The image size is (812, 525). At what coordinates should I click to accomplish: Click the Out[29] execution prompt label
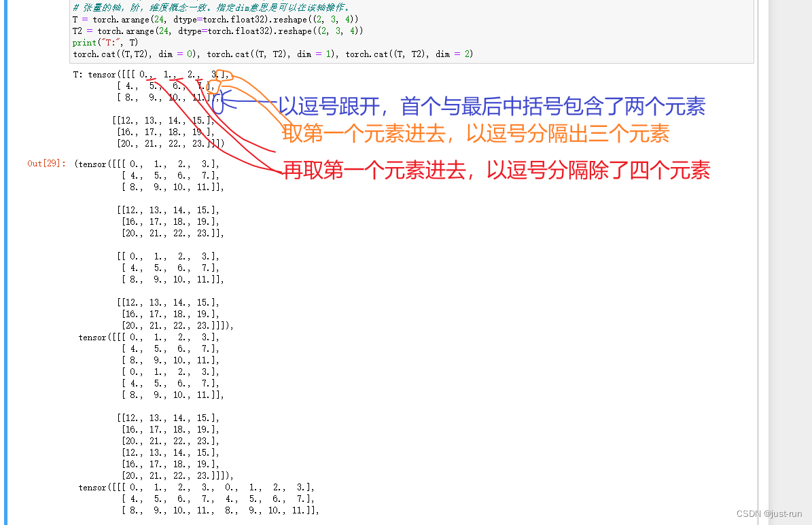click(43, 164)
